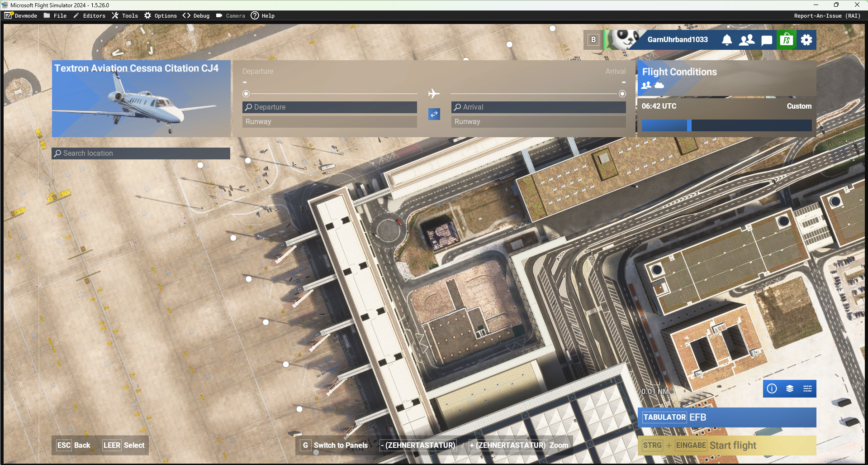The image size is (868, 465).
Task: Open the settings gear icon
Action: (x=806, y=40)
